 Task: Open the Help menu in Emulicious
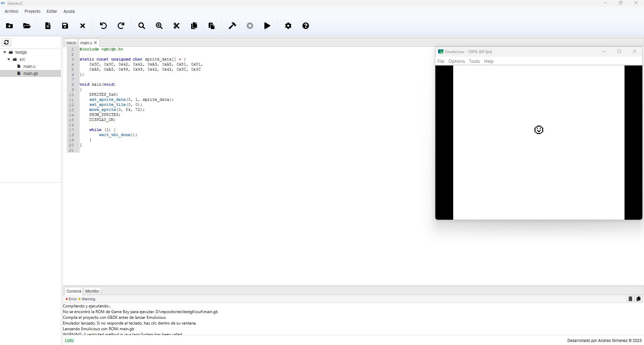[489, 61]
